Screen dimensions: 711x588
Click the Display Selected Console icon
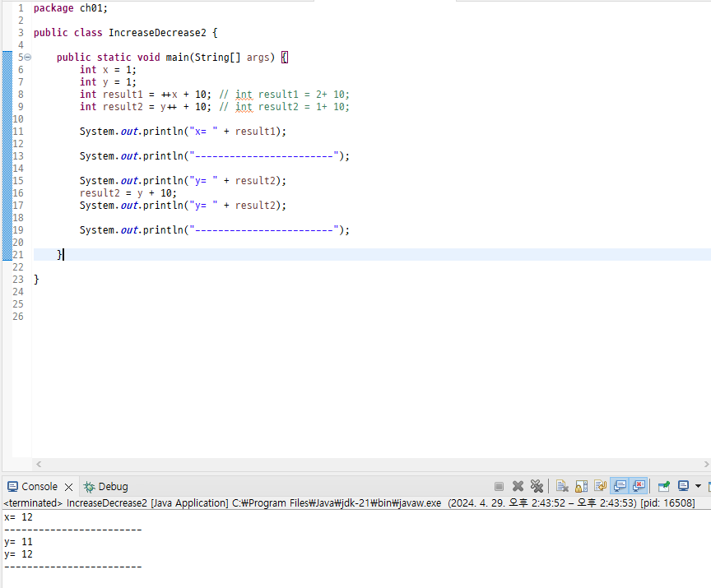point(683,487)
